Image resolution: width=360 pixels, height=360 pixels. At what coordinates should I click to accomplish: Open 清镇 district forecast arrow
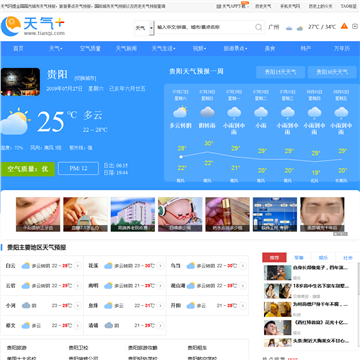pyautogui.click(x=160, y=325)
